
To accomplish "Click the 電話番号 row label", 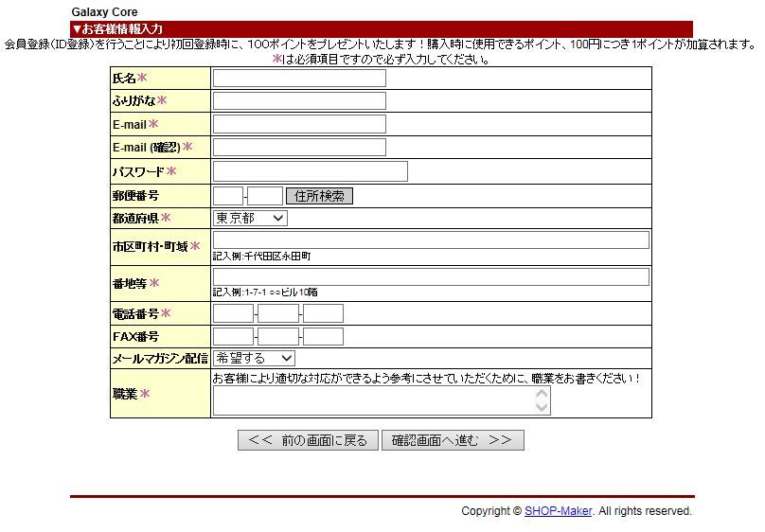I will coord(135,314).
